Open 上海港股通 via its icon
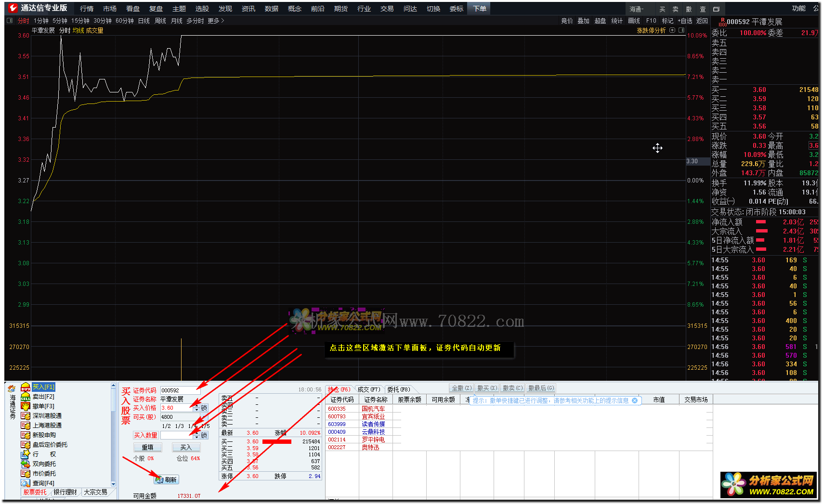The image size is (823, 504). (26, 426)
